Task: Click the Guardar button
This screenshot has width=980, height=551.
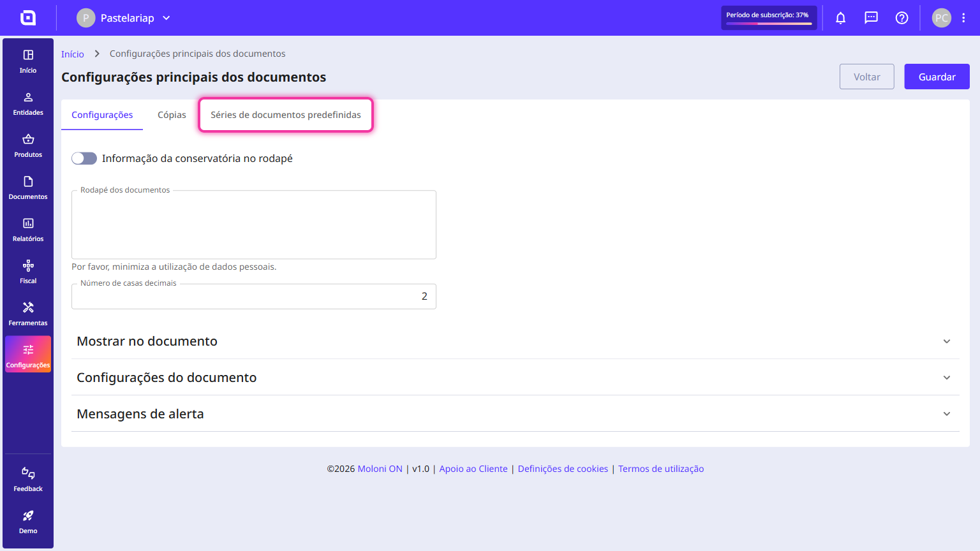Action: (937, 77)
